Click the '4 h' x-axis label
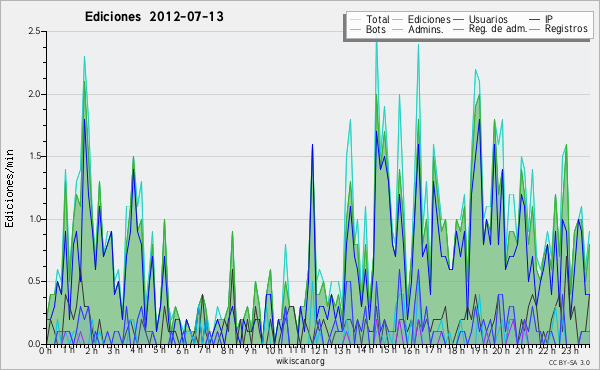The width and height of the screenshot is (600, 370). (137, 350)
